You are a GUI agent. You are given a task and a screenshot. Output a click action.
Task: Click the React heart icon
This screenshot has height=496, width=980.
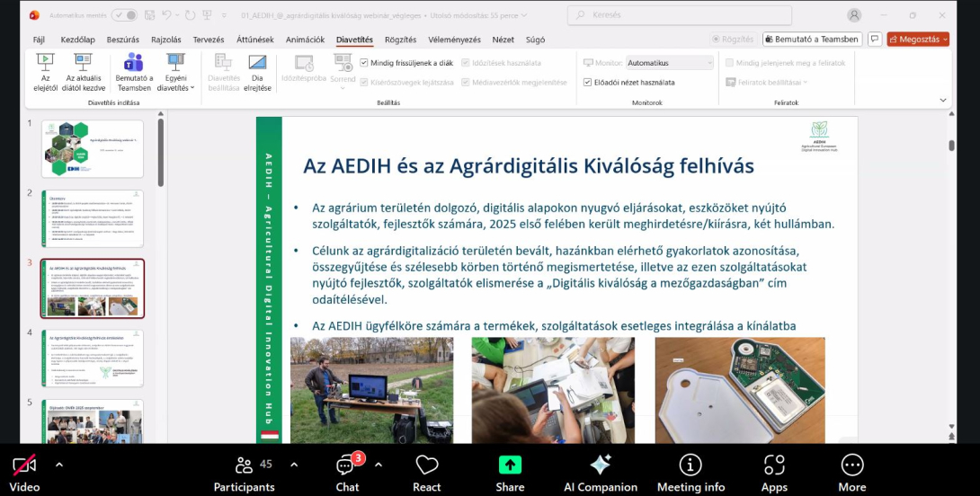click(426, 465)
